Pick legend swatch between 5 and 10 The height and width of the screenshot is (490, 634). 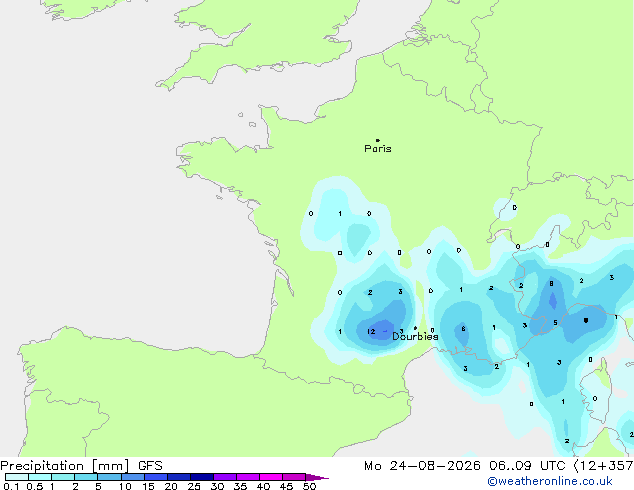(109, 477)
